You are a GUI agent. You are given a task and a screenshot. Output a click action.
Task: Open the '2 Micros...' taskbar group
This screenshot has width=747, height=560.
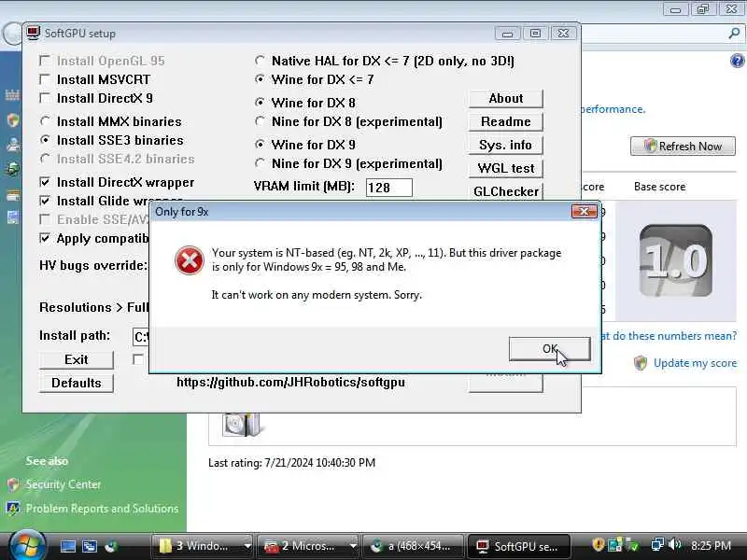click(307, 546)
